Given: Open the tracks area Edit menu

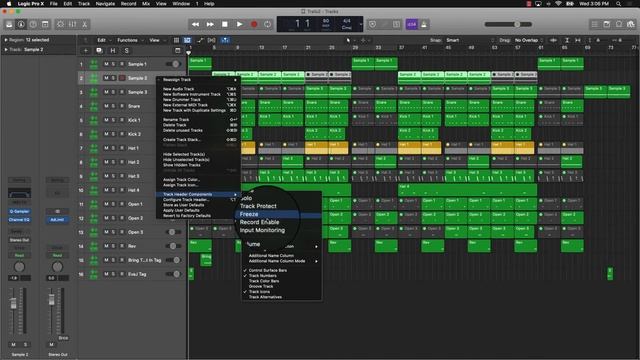Looking at the screenshot, I should coord(103,40).
